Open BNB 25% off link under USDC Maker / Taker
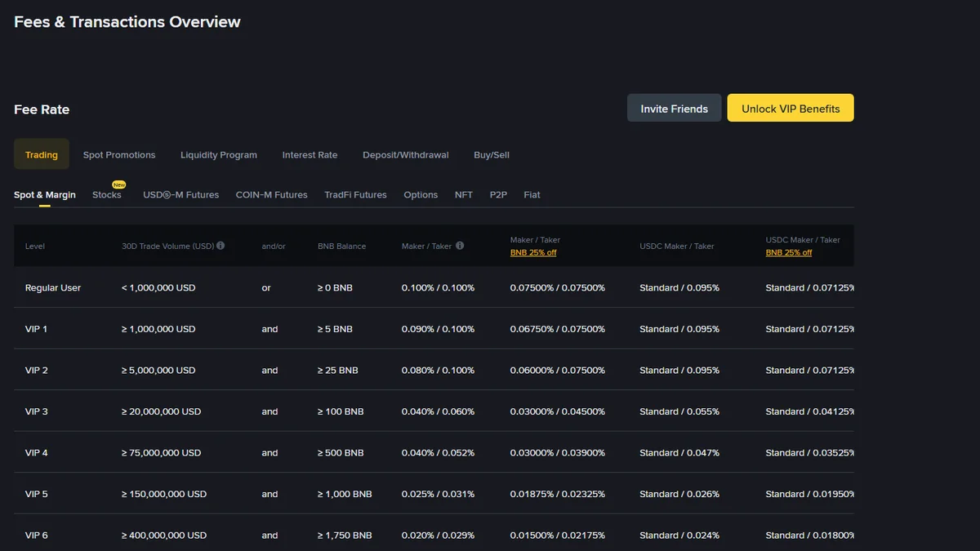Image resolution: width=980 pixels, height=551 pixels. [789, 252]
